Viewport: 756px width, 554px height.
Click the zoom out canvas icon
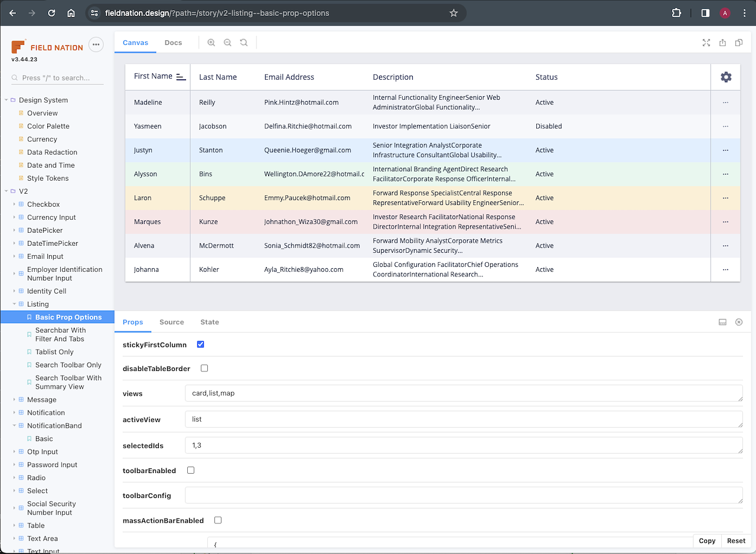pyautogui.click(x=227, y=43)
